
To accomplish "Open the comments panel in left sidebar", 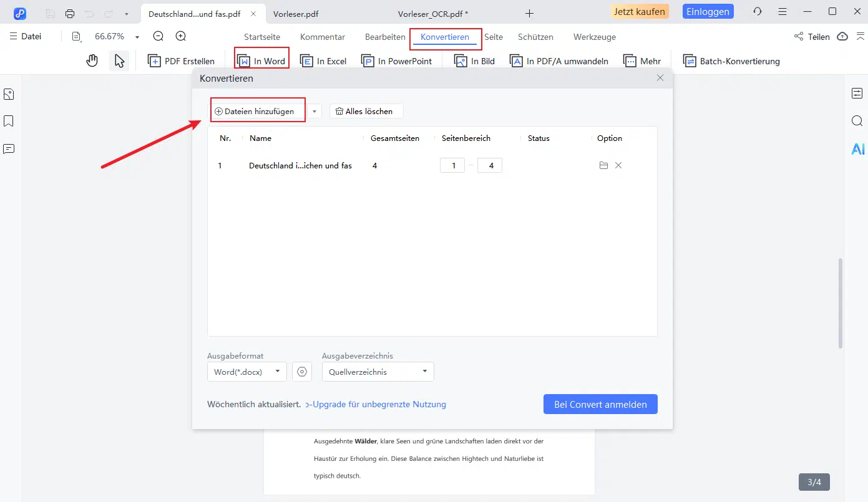I will 9,148.
